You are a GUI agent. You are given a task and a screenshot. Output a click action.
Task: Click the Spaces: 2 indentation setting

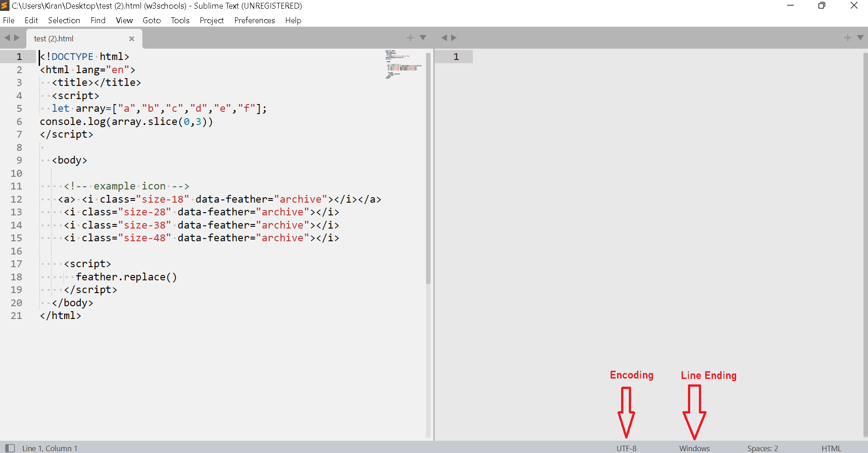point(762,448)
